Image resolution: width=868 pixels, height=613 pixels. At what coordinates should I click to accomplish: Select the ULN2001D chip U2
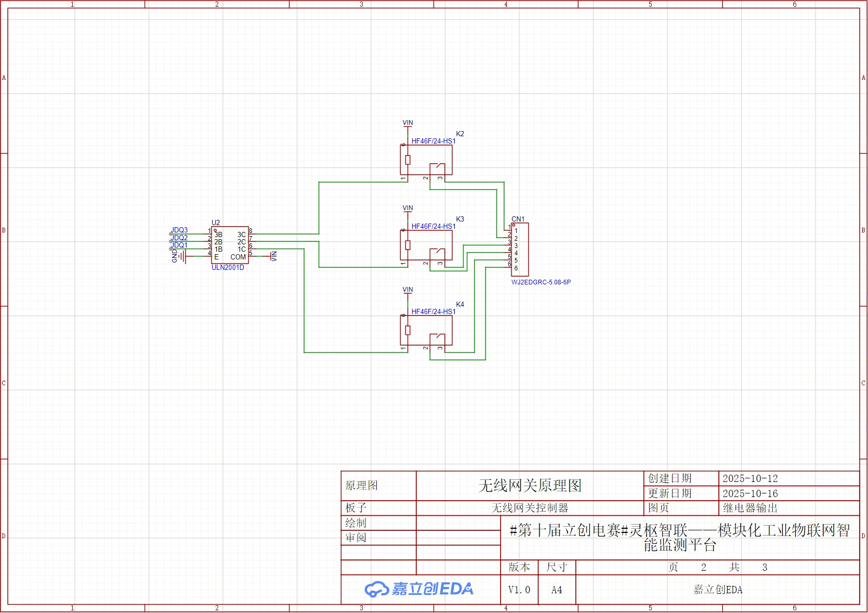click(230, 245)
